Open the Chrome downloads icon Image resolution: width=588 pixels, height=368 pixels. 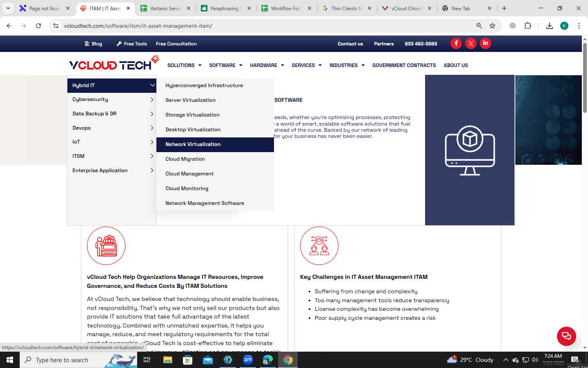(x=550, y=26)
